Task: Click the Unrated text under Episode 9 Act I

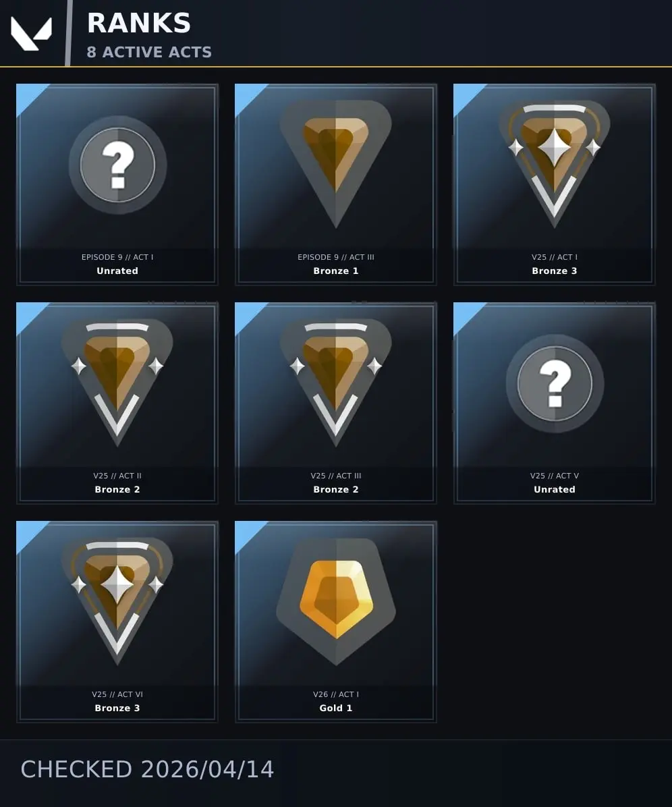Action: 117,271
